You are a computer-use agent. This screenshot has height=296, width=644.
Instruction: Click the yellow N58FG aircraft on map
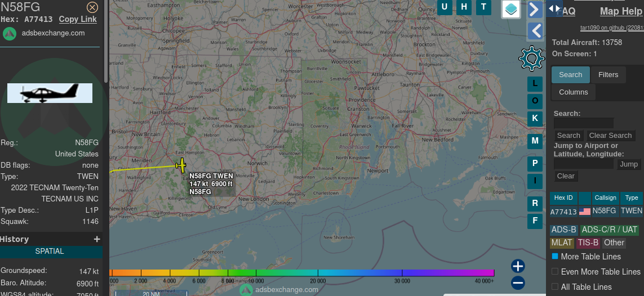[181, 165]
